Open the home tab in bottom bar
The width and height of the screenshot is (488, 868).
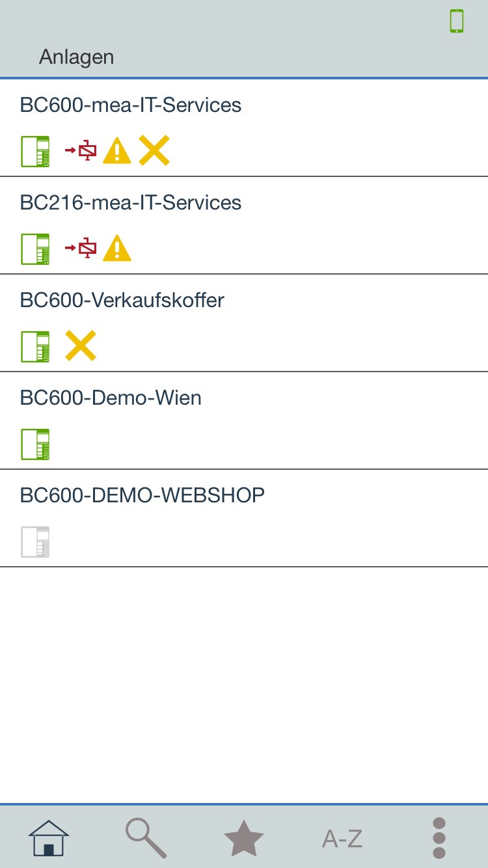click(x=49, y=838)
